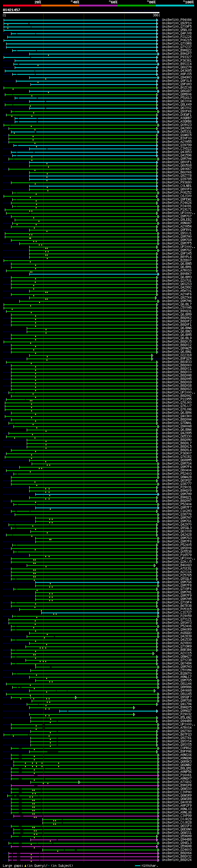The height and width of the screenshot is (868, 197).
Task: Select the UniRef100_Q8VWZ5 label
Action: click(177, 349)
